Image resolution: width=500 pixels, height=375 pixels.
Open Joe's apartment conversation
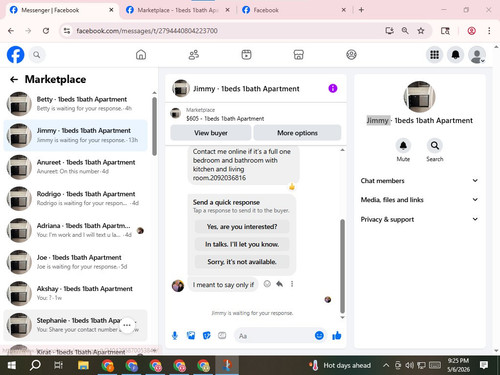coord(75,262)
